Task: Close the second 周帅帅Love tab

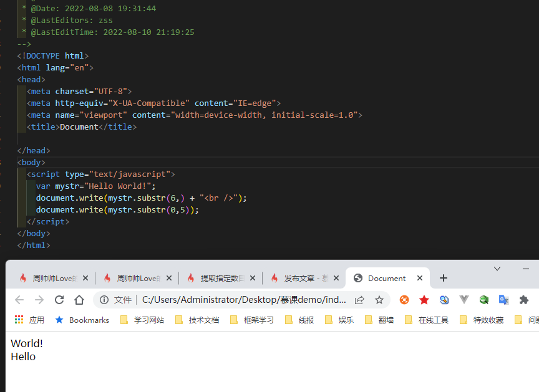Action: click(x=169, y=278)
